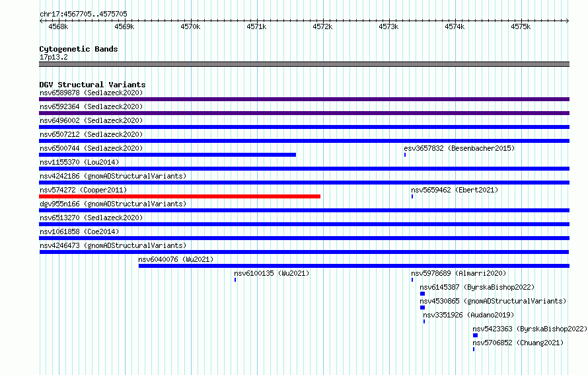Viewport: 588px width, 375px height.
Task: Click the ruler's right arrow end
Action: point(568,21)
